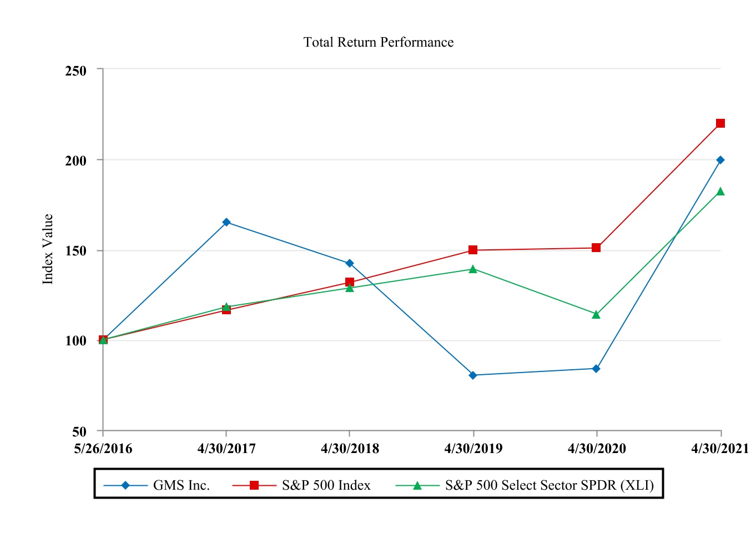Screen dimensions: 756x533
Task: Click the GMS Inc. legend label text
Action: click(182, 485)
